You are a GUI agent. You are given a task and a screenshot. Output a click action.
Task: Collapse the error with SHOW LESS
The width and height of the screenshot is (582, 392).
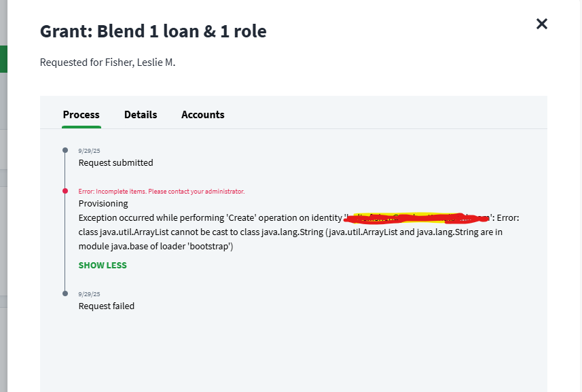click(103, 265)
